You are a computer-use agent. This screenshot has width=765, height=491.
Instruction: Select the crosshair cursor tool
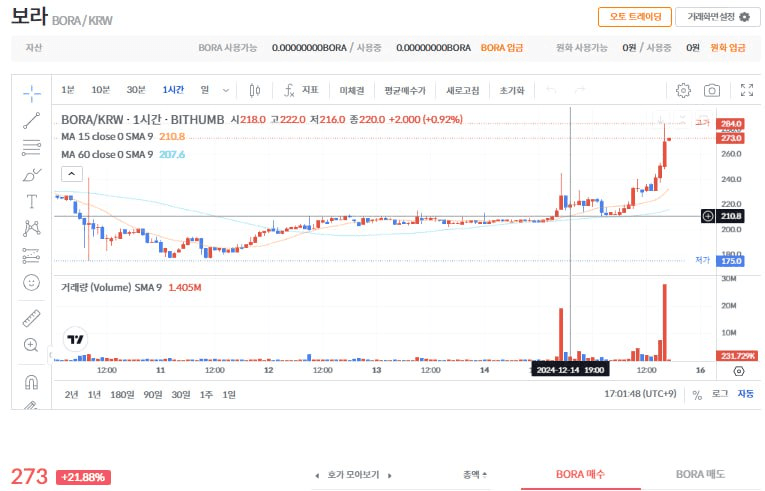32,93
